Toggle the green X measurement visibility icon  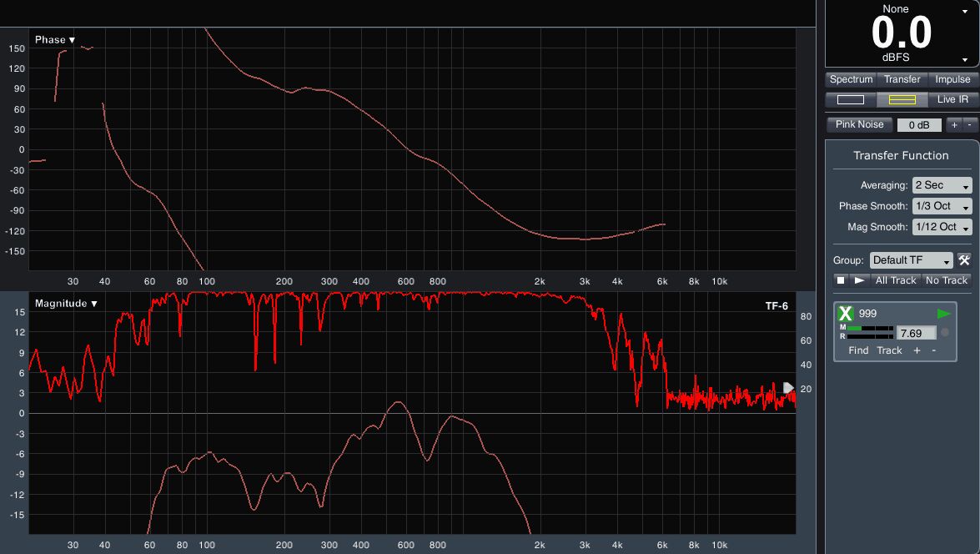[846, 313]
